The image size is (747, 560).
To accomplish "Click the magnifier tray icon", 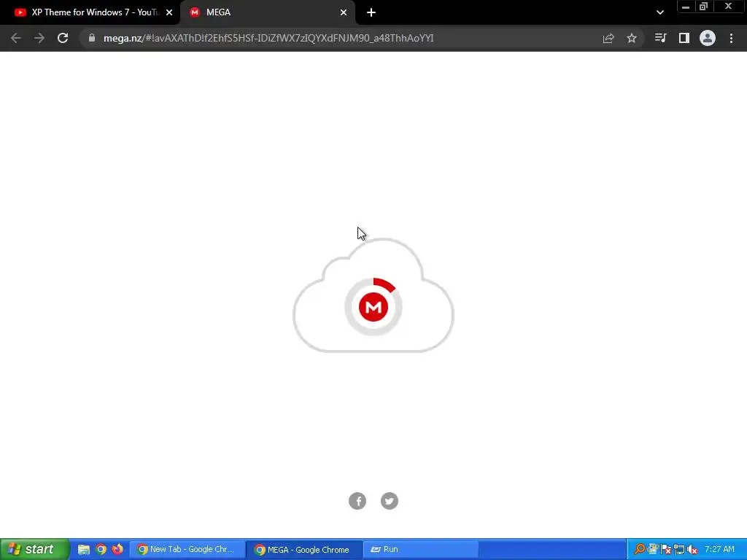I will [639, 550].
